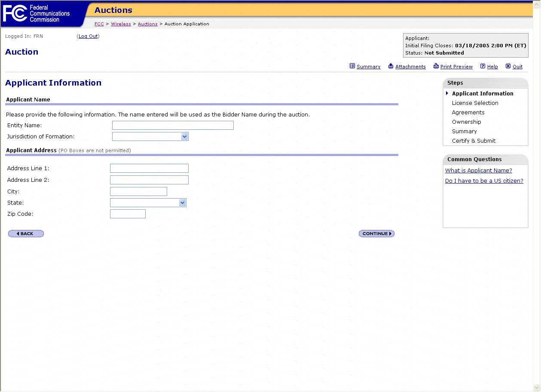Click into the Zip Code field
This screenshot has height=392, width=541.
point(128,214)
